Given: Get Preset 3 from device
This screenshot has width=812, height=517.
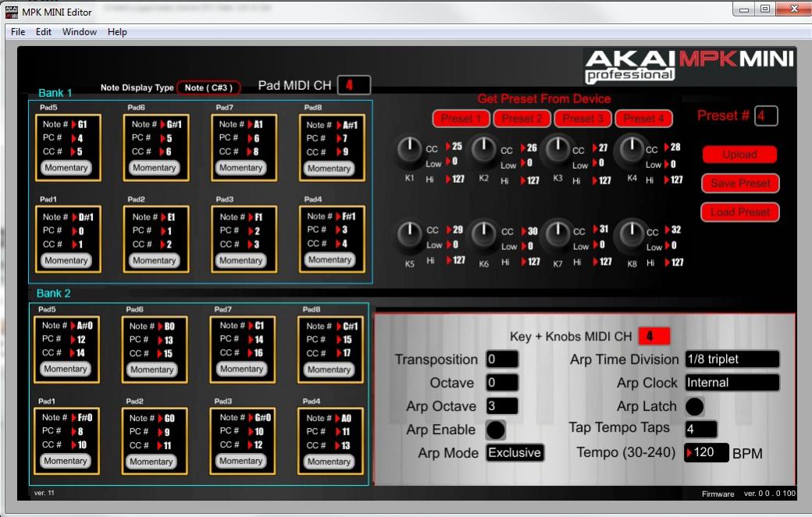Looking at the screenshot, I should tap(582, 119).
